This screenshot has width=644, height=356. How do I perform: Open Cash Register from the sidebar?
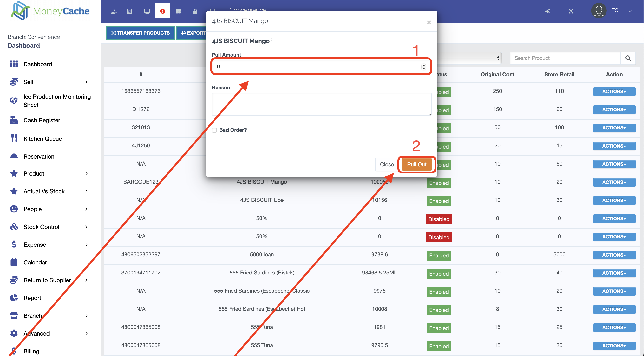click(x=42, y=120)
